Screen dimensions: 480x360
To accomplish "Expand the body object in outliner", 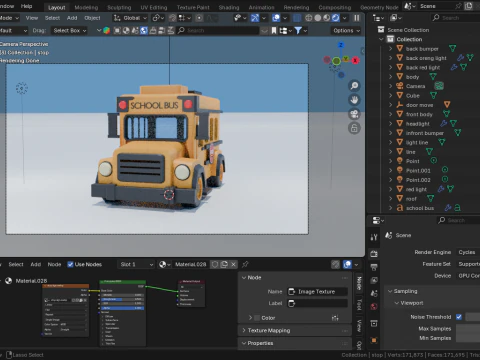I will (390, 77).
